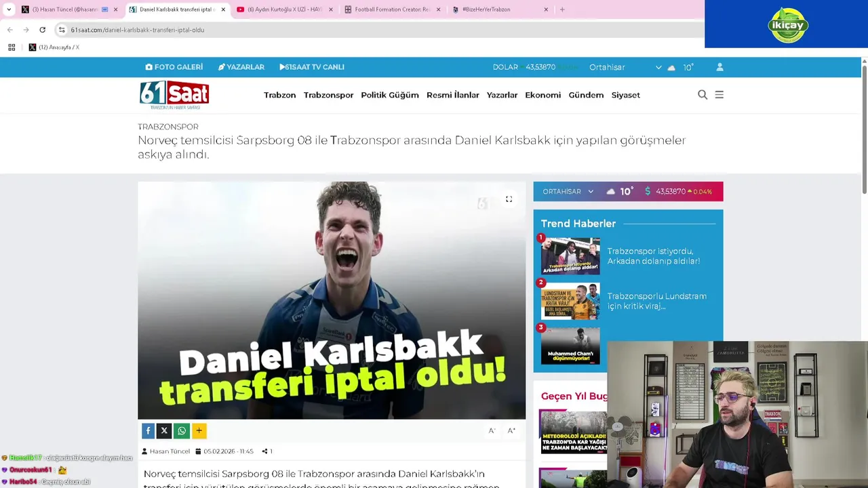Share article on X
868x488 pixels.
[x=164, y=430]
